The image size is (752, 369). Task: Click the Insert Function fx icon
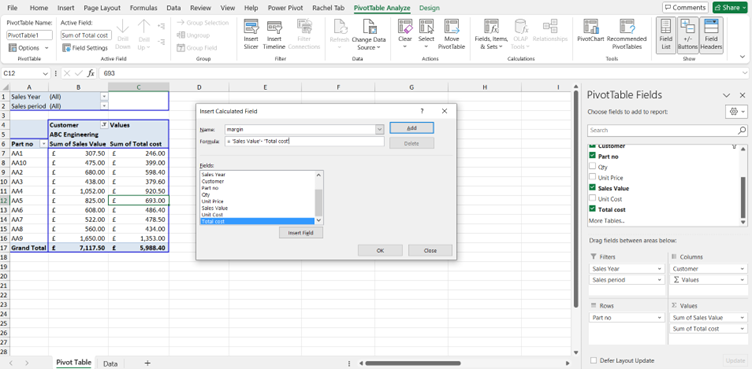point(91,73)
